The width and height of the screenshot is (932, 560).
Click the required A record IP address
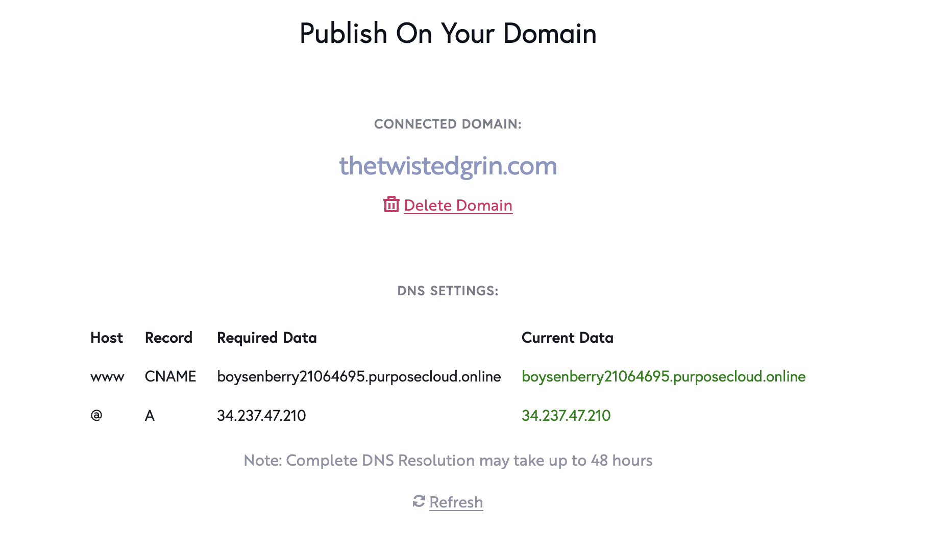[x=261, y=415]
